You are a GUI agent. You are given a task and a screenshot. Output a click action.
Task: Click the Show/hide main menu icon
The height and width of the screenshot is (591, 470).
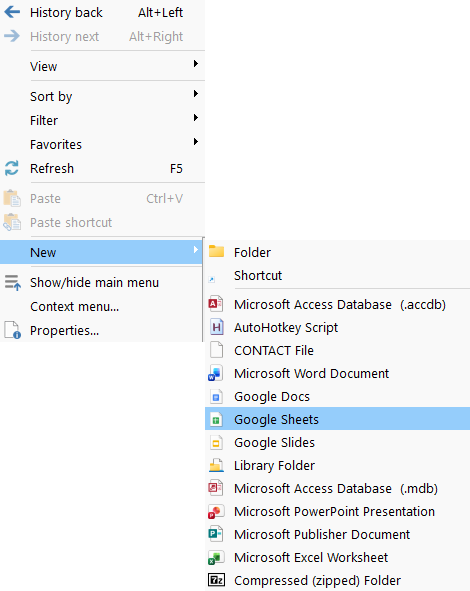(x=12, y=282)
